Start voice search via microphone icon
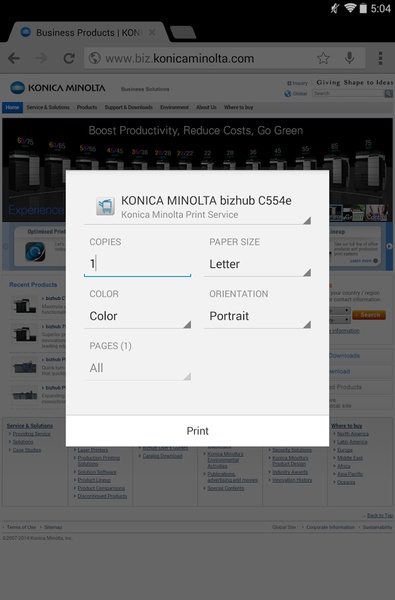The width and height of the screenshot is (395, 600). pos(349,58)
